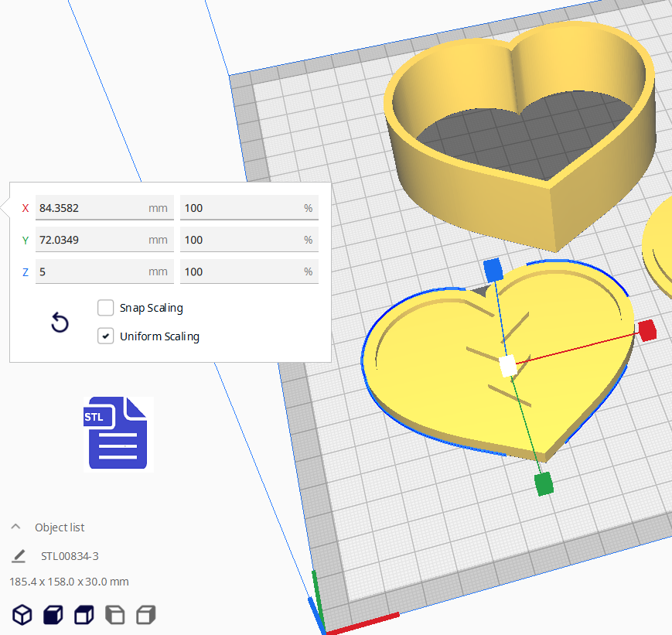The height and width of the screenshot is (635, 672).
Task: Click the Y scale percentage field
Action: [249, 239]
